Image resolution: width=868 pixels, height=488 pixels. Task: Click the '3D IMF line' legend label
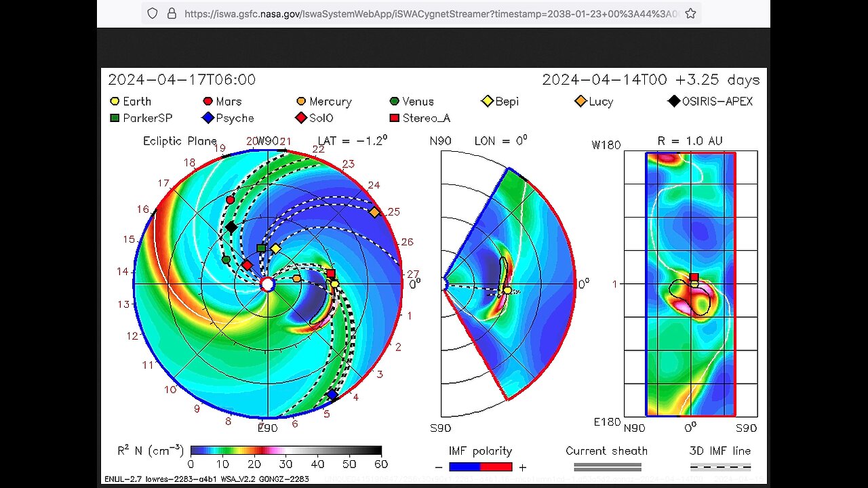[x=720, y=451]
